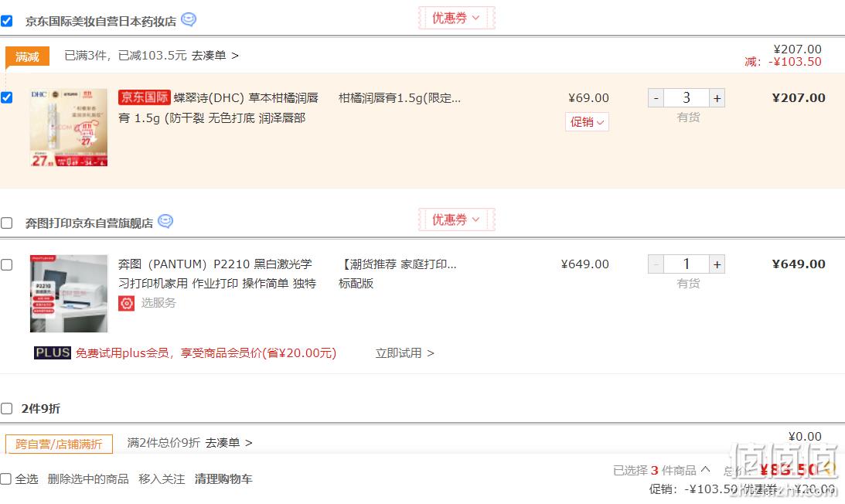Click the 【潮货推荐 家庭打印... variant text
Screen dimensions: 845x504
397,264
